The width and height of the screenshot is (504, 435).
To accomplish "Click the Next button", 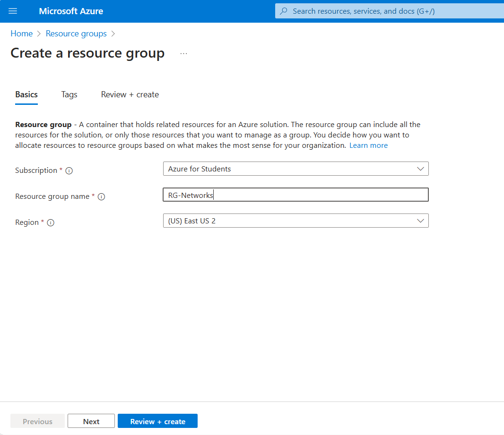I will click(91, 421).
